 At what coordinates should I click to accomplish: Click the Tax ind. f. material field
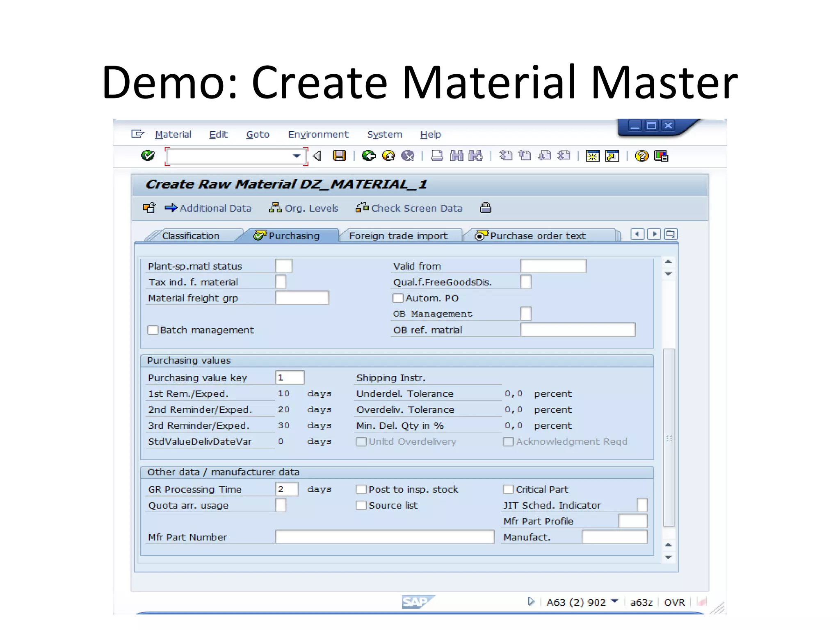coord(281,282)
